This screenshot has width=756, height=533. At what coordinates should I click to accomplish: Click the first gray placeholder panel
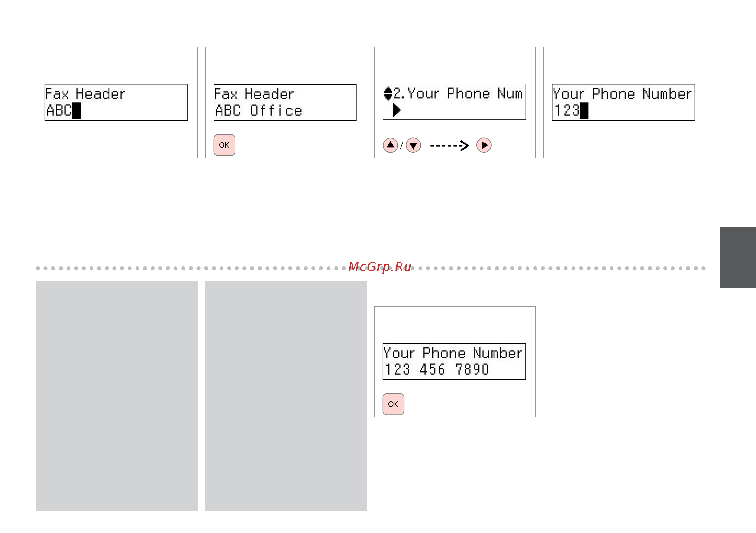coord(117,396)
